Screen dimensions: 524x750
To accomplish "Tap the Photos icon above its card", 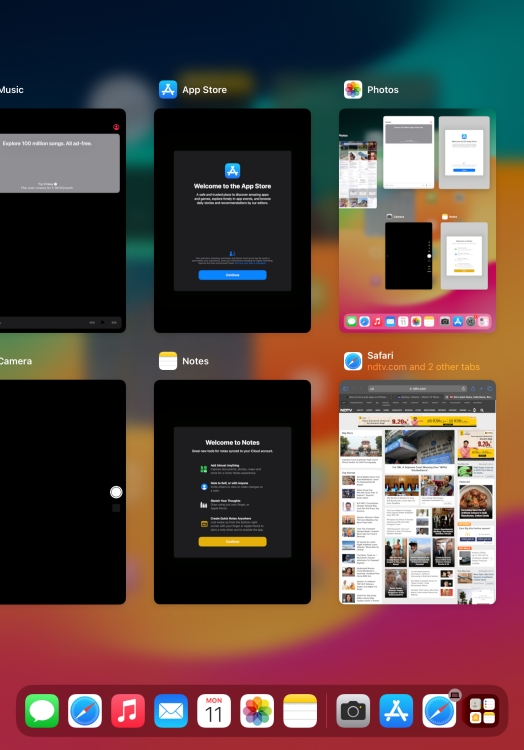I will [x=353, y=89].
